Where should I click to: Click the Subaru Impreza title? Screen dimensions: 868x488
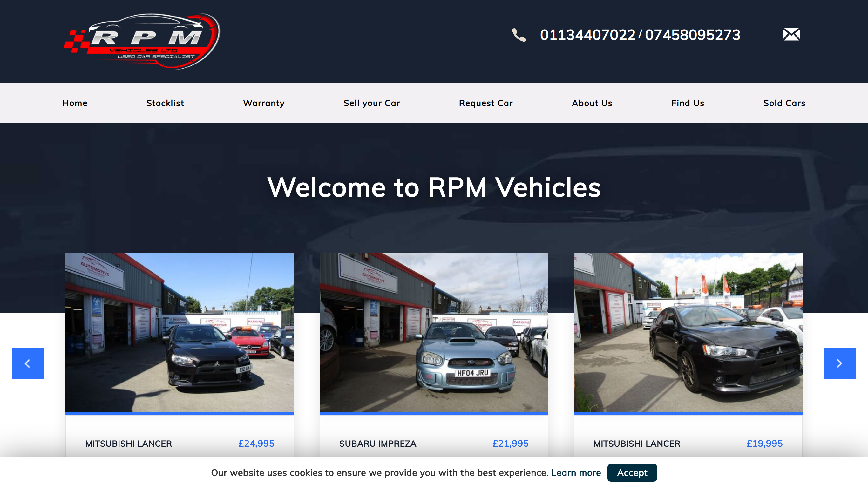pos(377,444)
